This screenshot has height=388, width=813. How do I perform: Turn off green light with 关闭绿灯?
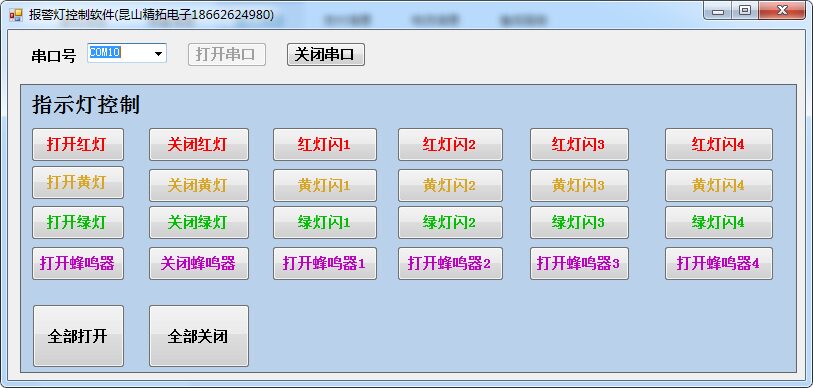(199, 223)
